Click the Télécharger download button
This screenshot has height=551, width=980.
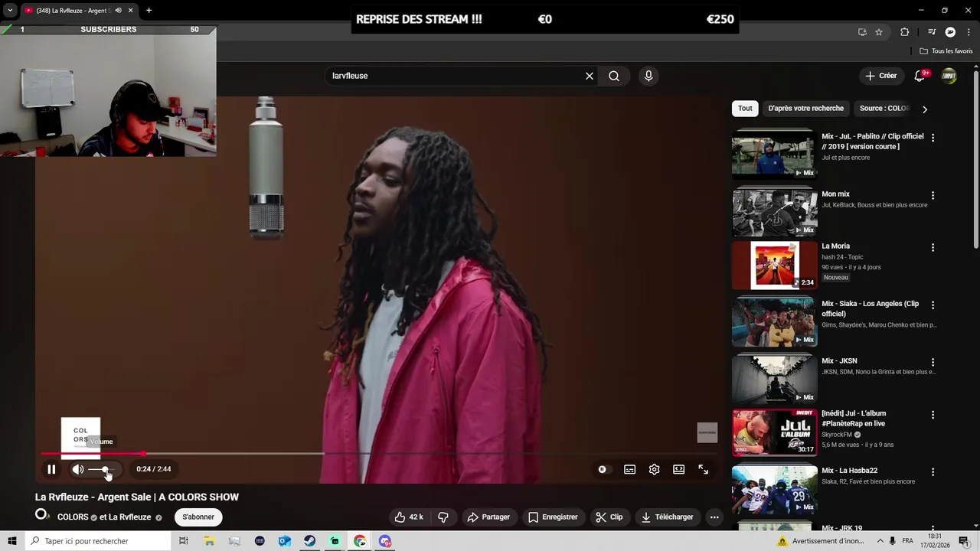click(668, 517)
